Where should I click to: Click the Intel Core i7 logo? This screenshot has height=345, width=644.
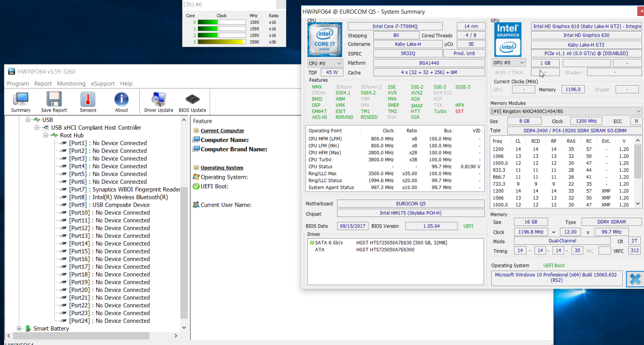(324, 40)
